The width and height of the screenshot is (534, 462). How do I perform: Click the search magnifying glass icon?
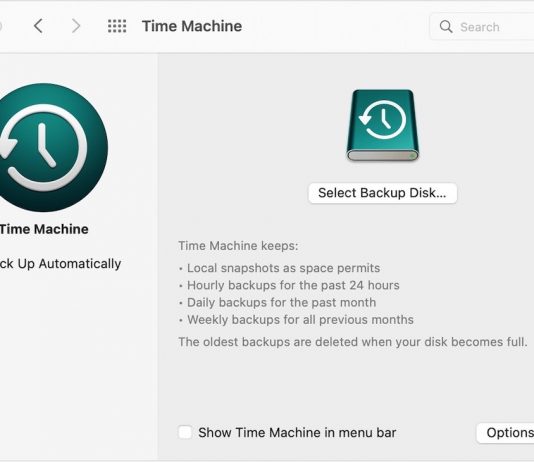(x=446, y=27)
